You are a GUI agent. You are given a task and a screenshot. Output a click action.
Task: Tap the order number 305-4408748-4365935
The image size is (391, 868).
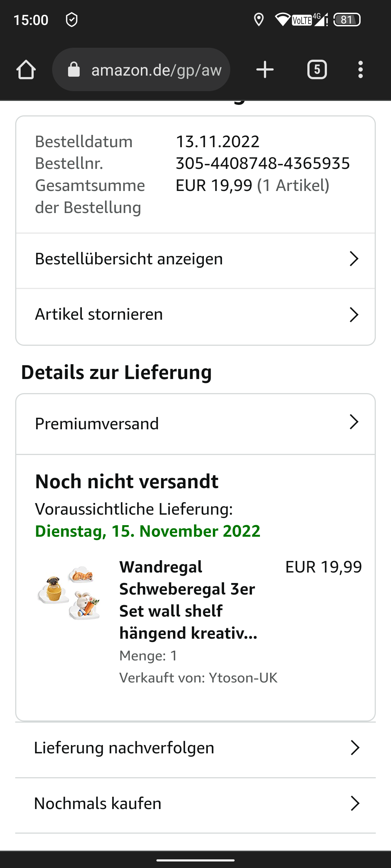click(x=263, y=163)
